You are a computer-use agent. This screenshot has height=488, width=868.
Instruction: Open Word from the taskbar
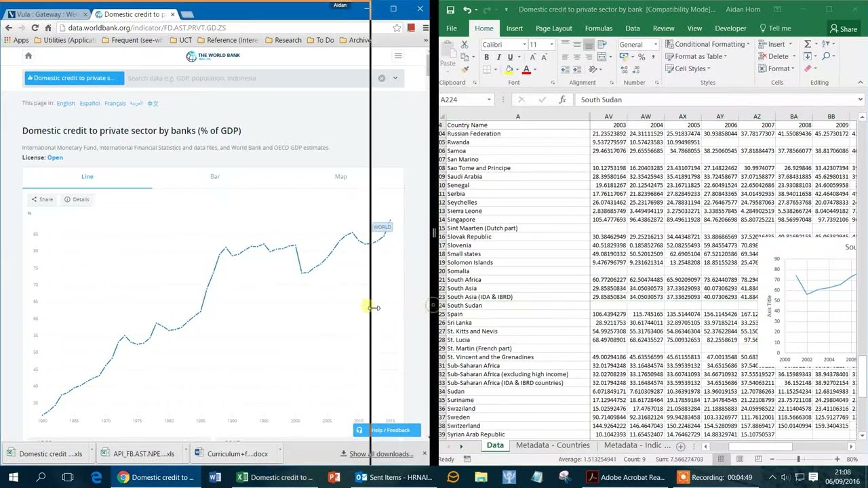coord(215,477)
